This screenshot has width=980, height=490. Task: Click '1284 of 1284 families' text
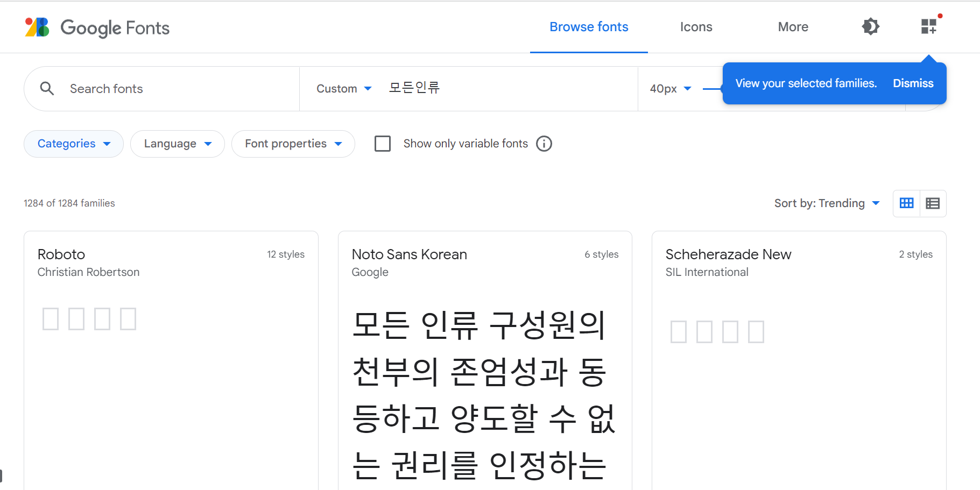click(69, 203)
